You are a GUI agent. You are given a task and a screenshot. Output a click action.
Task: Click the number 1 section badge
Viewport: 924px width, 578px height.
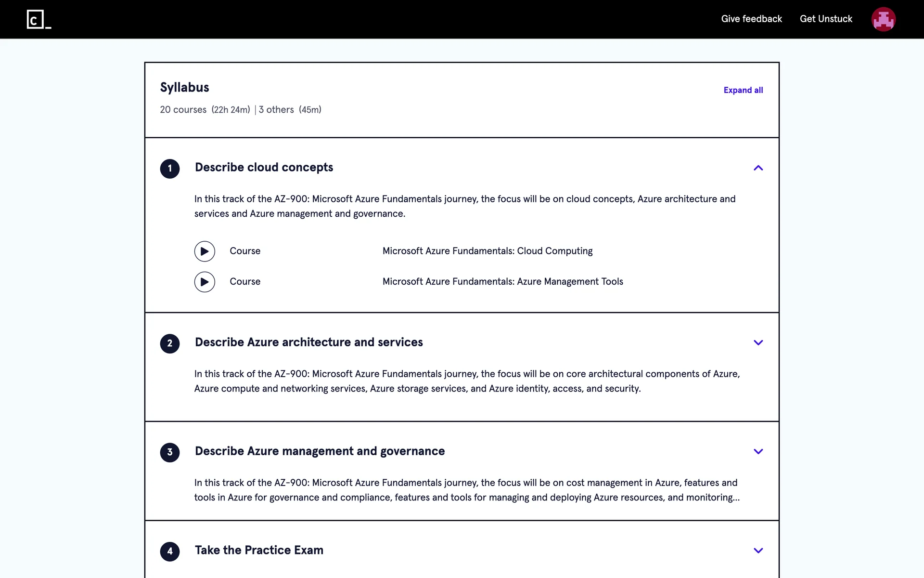170,169
